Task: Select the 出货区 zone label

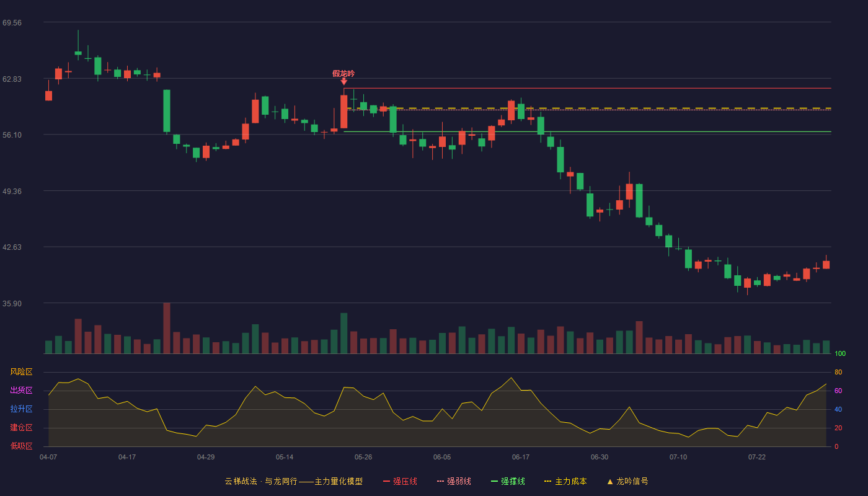Action: tap(22, 391)
